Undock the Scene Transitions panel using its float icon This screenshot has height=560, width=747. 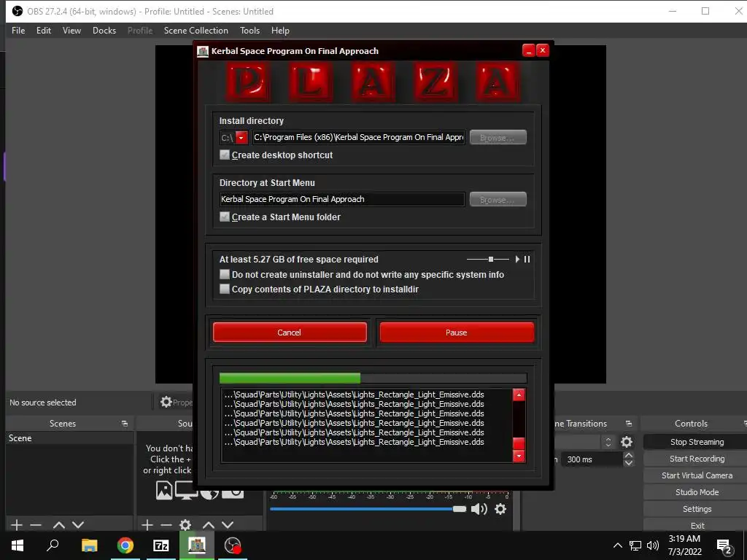629,424
